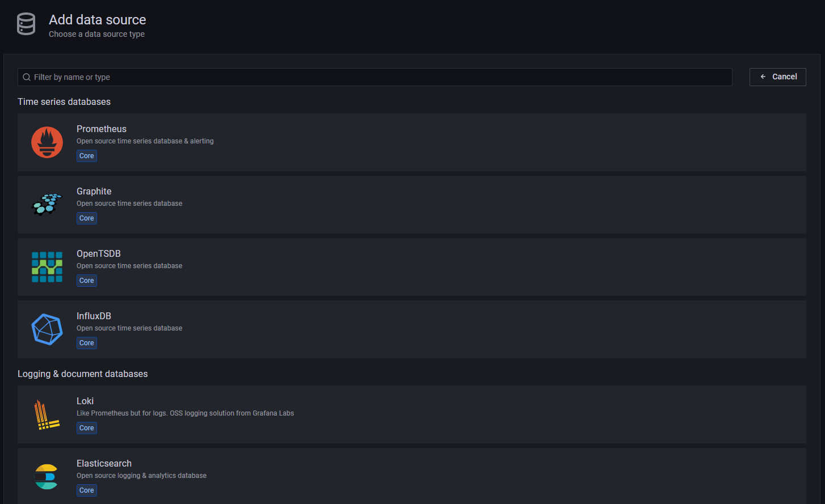Click the 'Choose a data source type' subtitle
Viewport: 825px width, 504px height.
pyautogui.click(x=96, y=34)
